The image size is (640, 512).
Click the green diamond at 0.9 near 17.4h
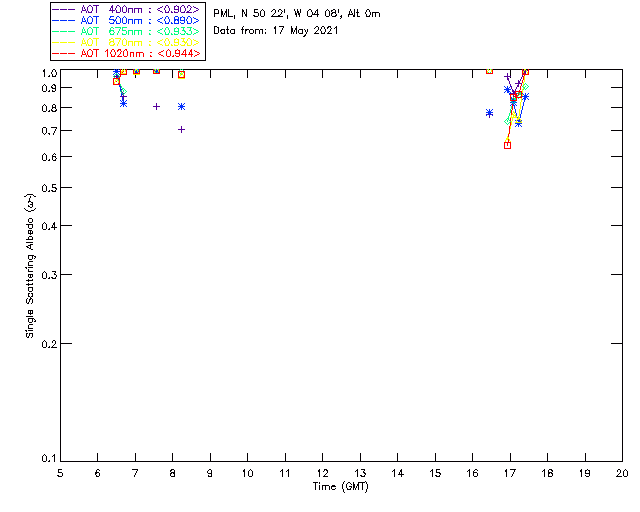click(x=525, y=87)
